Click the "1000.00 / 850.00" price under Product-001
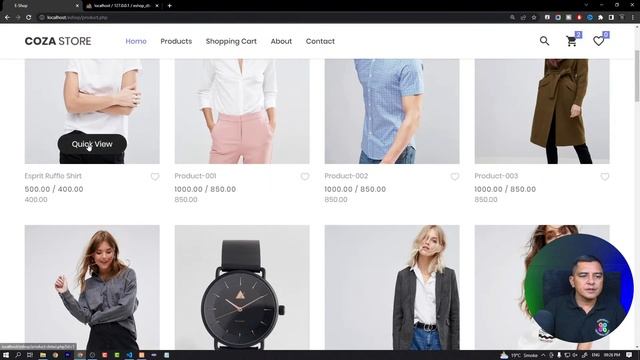 [205, 189]
